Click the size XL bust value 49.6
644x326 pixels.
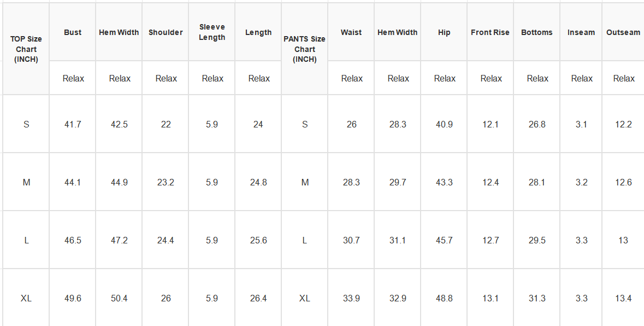(x=73, y=298)
